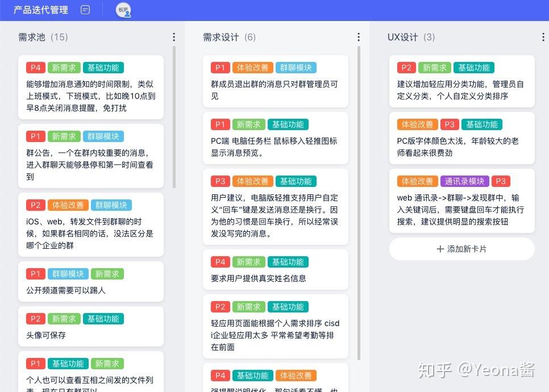
Task: Open card 头像可保存
Action: pos(91,326)
